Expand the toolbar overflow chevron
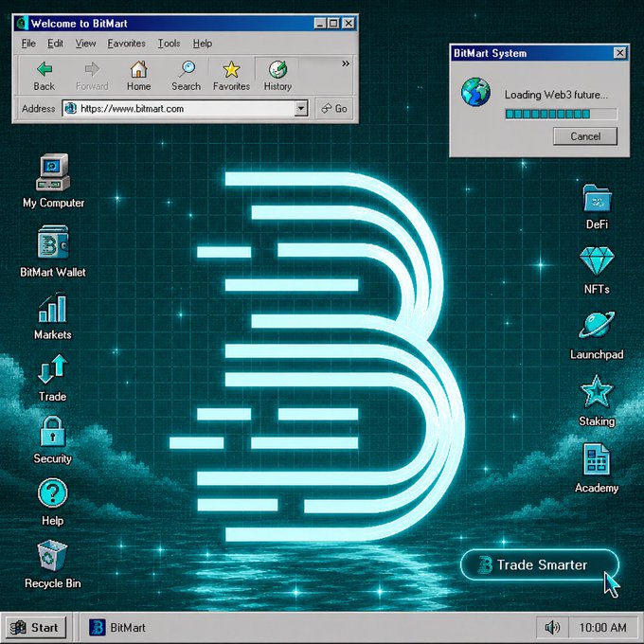This screenshot has width=644, height=644. pos(346,63)
